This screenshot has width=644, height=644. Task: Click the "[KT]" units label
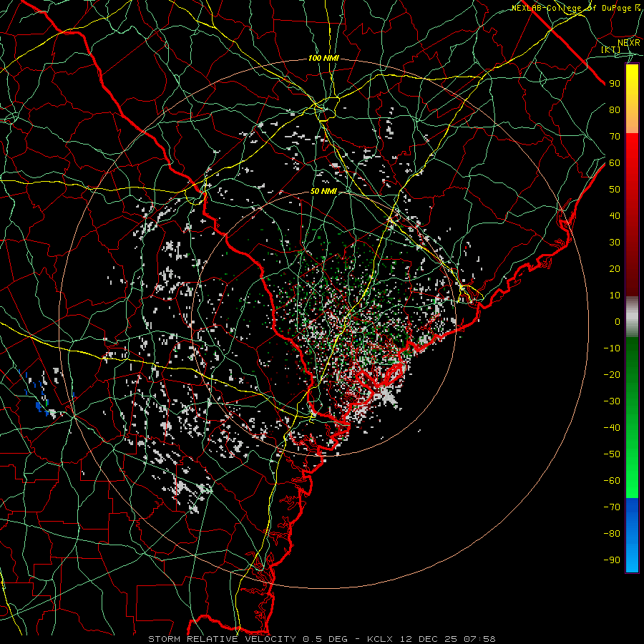click(x=611, y=49)
